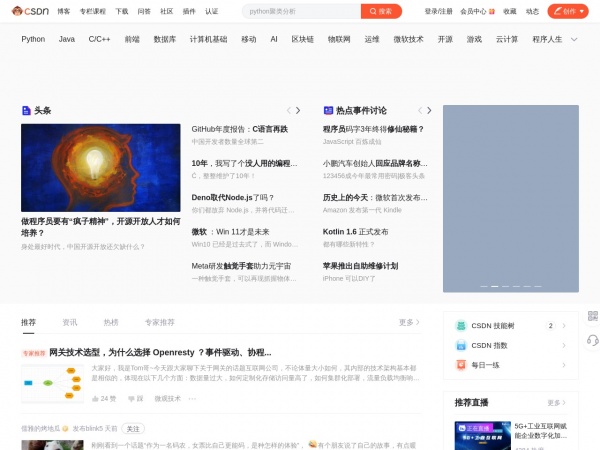
Task: Click the orange 搜索 button
Action: point(381,11)
